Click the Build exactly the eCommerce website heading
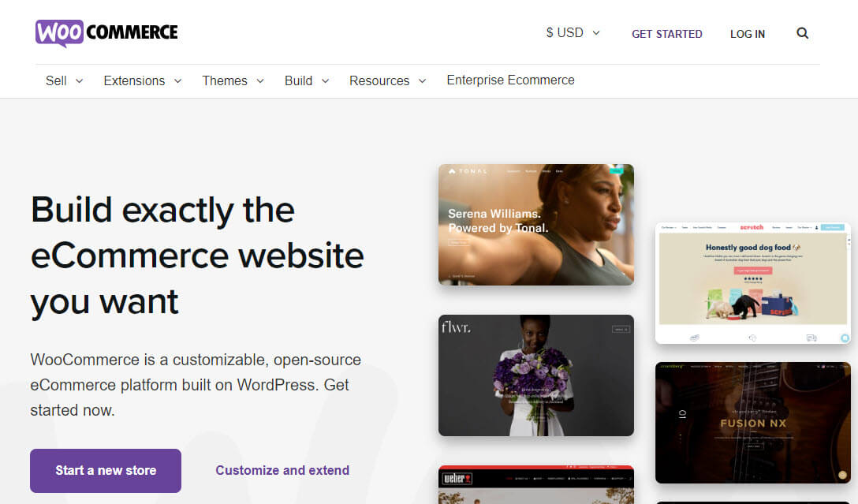This screenshot has width=858, height=504. [197, 256]
